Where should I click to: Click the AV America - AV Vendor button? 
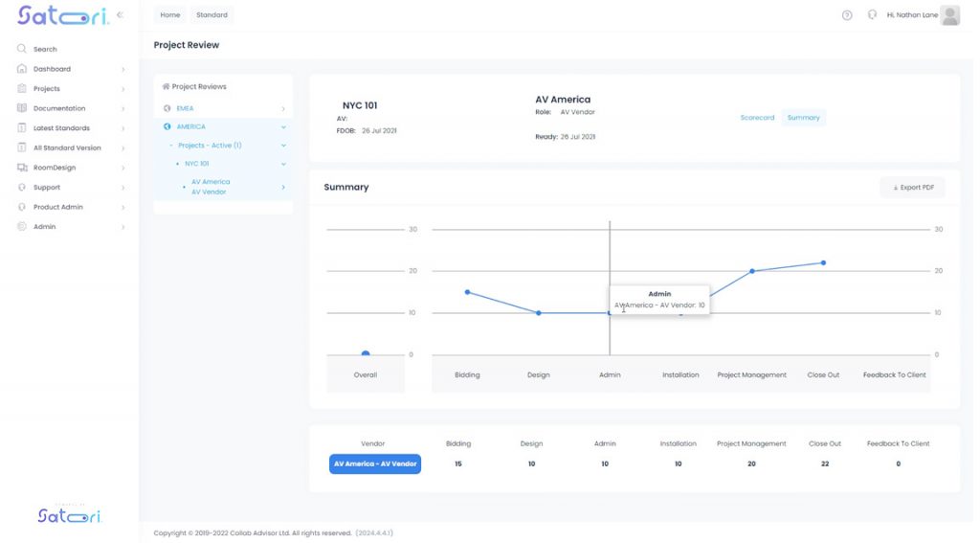pyautogui.click(x=374, y=464)
